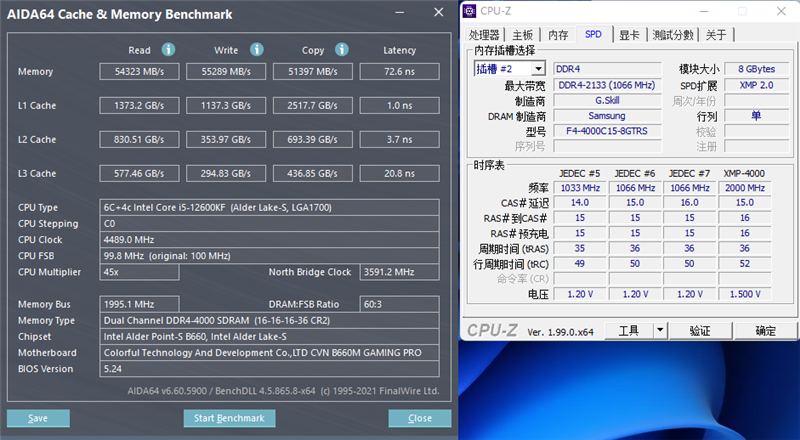This screenshot has height=440, width=800.
Task: Click the Read info icon in AIDA64
Action: pos(168,50)
